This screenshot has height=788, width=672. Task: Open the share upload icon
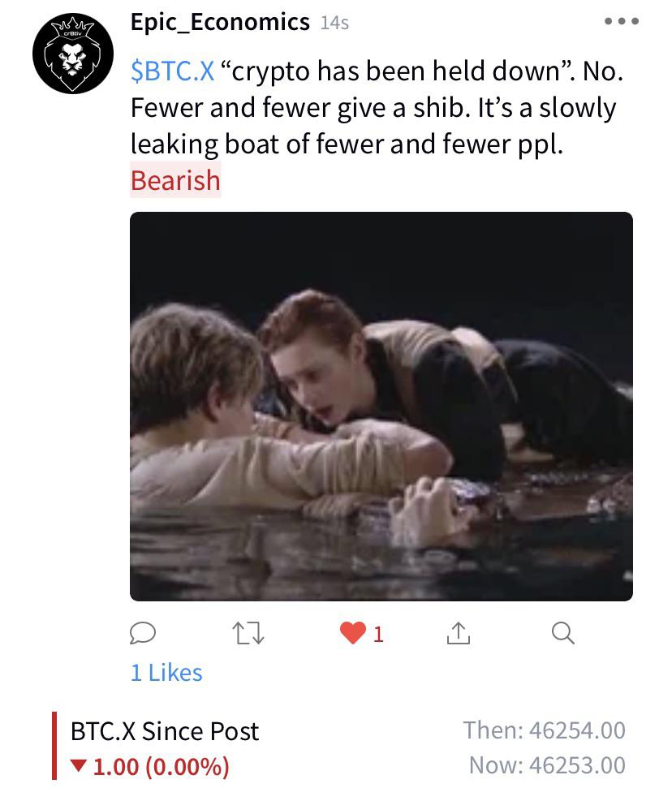coord(460,635)
